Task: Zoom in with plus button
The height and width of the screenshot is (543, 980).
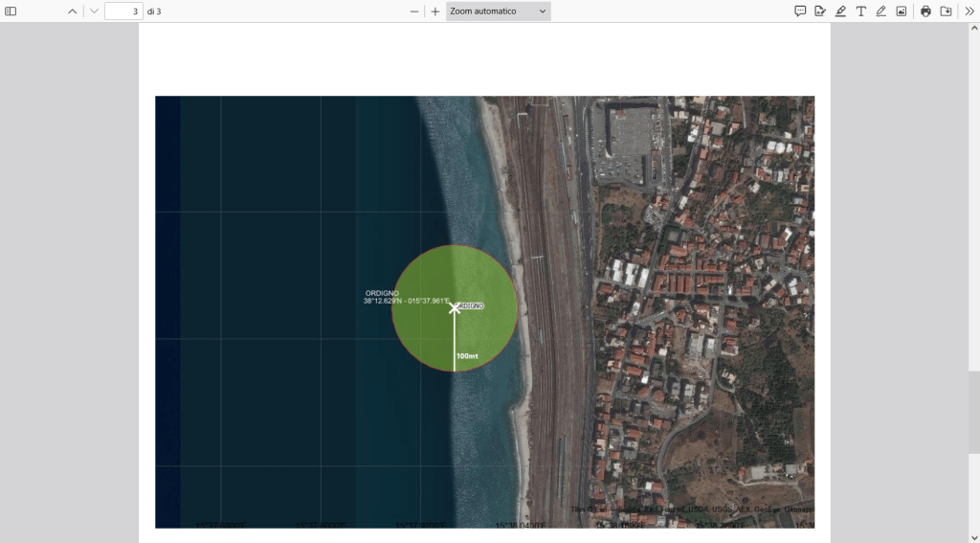Action: [x=435, y=11]
